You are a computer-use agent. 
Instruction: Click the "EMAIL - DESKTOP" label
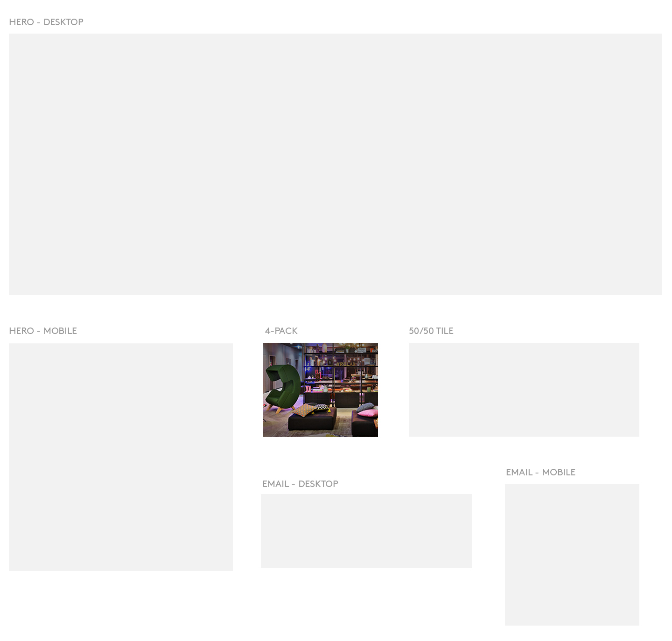pyautogui.click(x=300, y=484)
